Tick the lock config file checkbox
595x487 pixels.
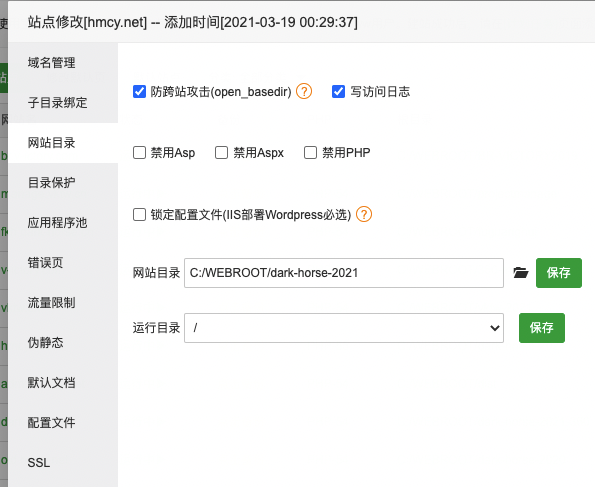[x=139, y=214]
